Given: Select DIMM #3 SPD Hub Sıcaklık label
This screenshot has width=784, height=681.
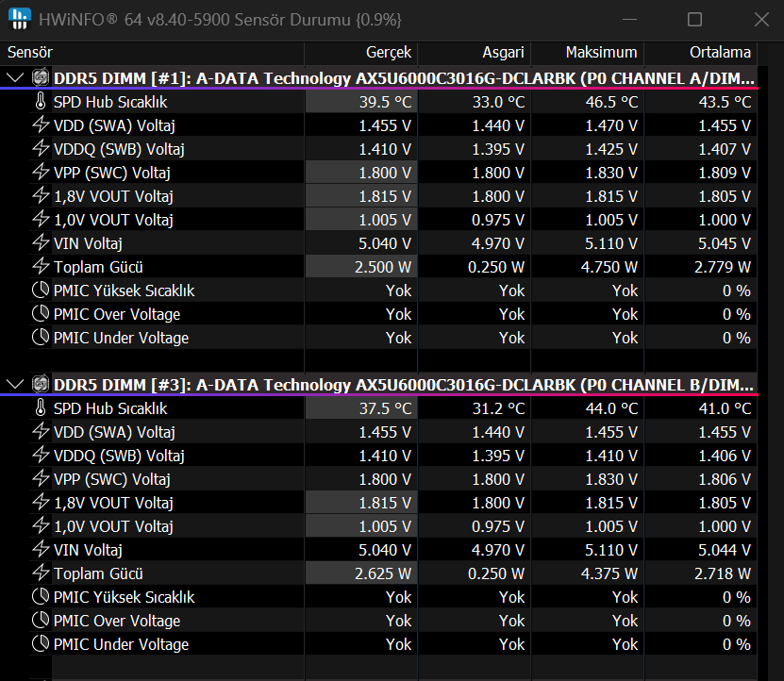Looking at the screenshot, I should pos(110,408).
